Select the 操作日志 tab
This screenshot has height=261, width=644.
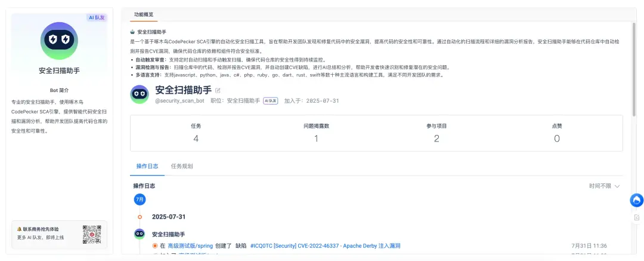(x=147, y=166)
